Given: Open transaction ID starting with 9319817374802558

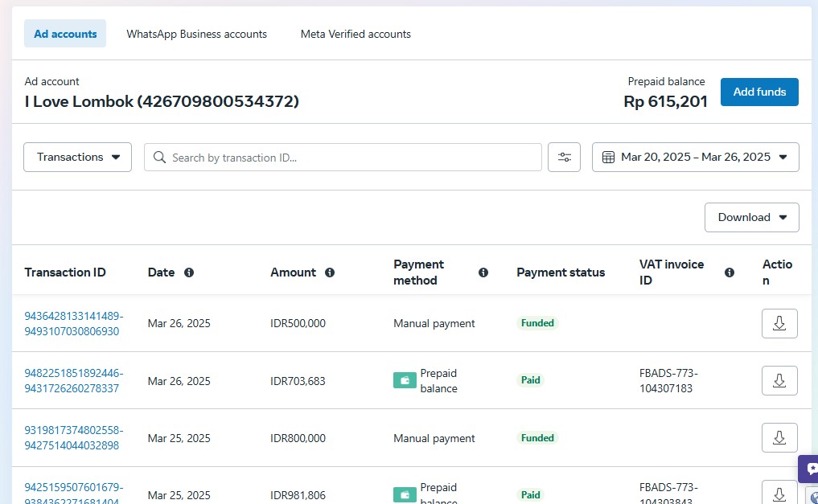Looking at the screenshot, I should (73, 437).
